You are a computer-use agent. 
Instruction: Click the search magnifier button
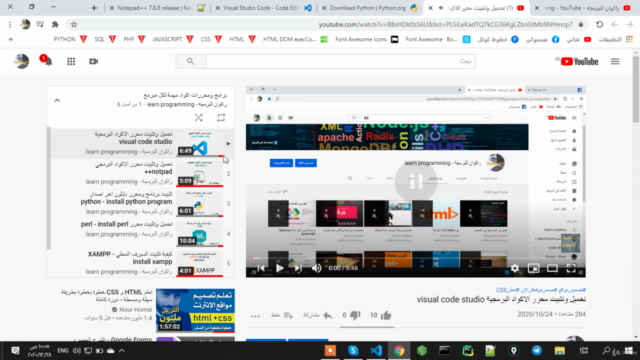190,62
